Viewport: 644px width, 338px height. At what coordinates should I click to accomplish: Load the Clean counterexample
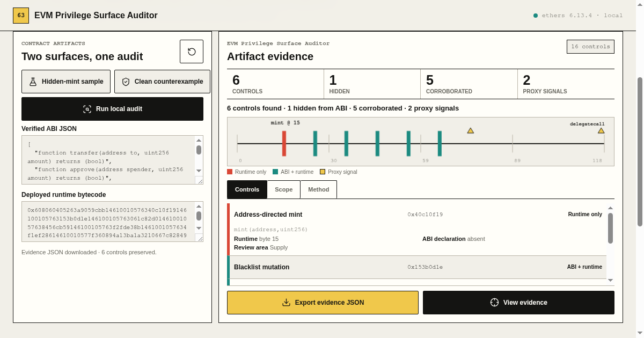[x=162, y=82]
